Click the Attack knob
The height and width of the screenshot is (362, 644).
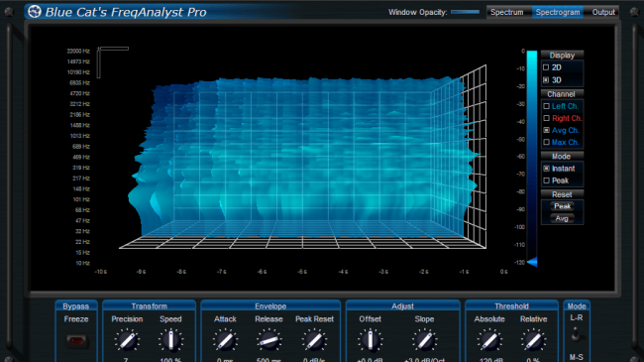[x=225, y=340]
